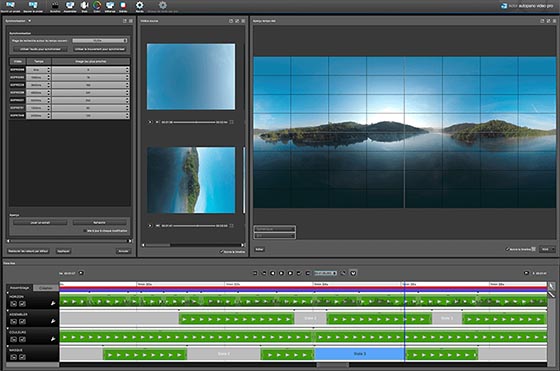The width and height of the screenshot is (560, 371).
Task: Click the second source video seek slider
Action: [195, 226]
